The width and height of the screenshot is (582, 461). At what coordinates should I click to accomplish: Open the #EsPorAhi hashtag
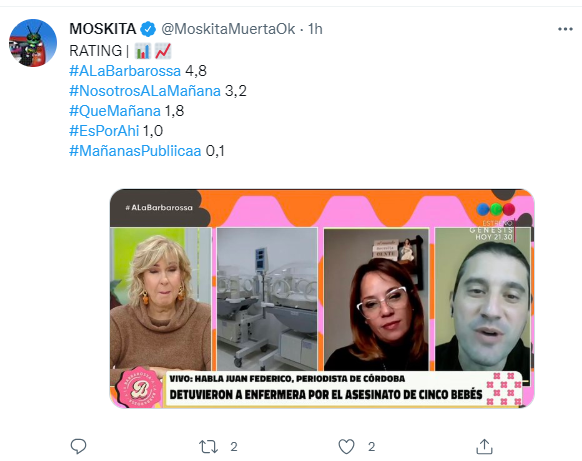(x=104, y=131)
